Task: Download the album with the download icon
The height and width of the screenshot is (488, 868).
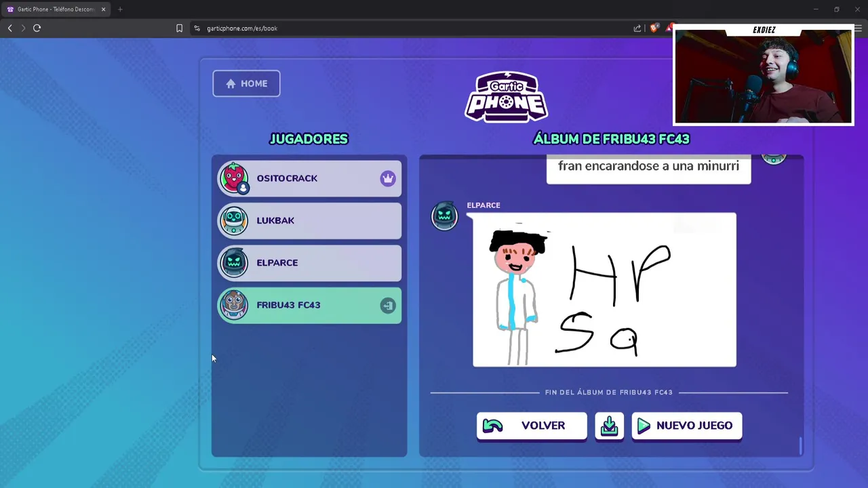Action: [610, 426]
